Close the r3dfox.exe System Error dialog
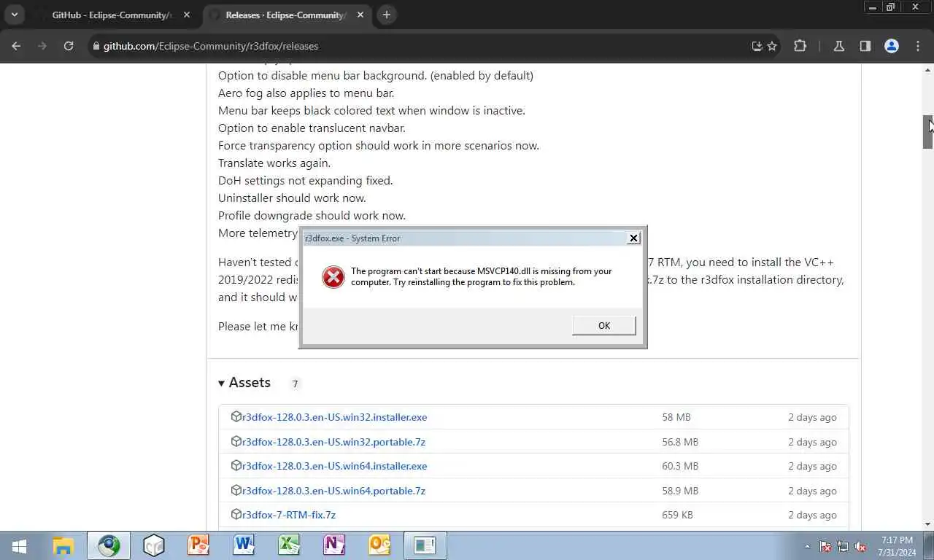The height and width of the screenshot is (560, 934). coord(633,238)
